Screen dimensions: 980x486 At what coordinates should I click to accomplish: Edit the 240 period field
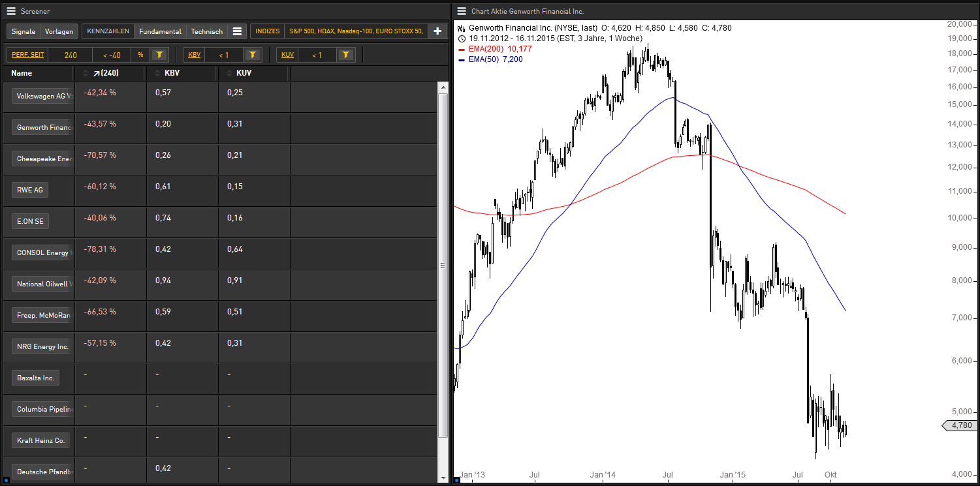pyautogui.click(x=71, y=55)
